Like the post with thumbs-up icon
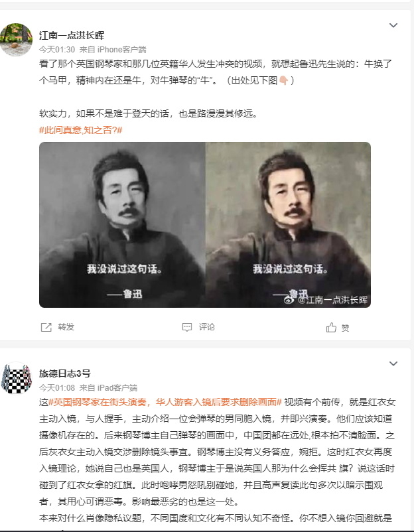The height and width of the screenshot is (532, 414). [x=331, y=328]
